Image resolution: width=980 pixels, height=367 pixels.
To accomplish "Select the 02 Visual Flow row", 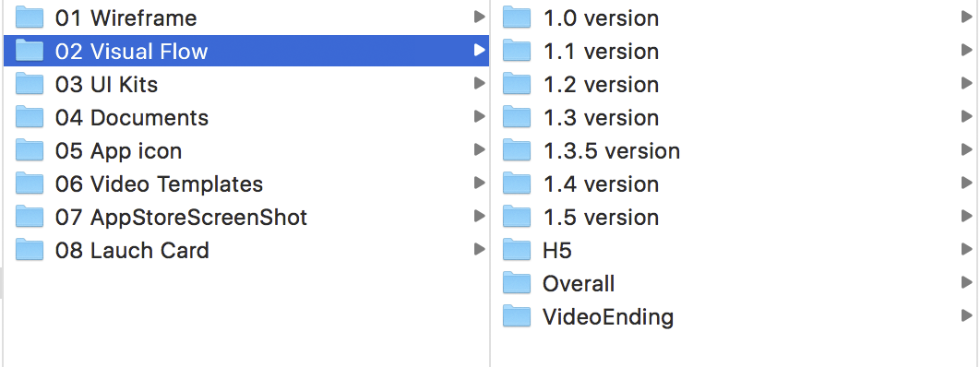I will tap(246, 51).
